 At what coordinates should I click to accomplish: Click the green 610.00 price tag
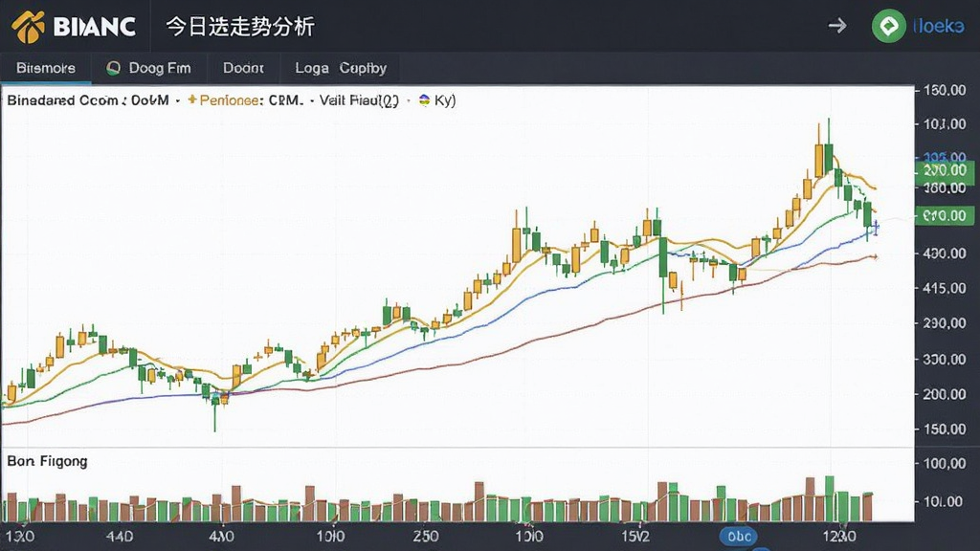(945, 216)
